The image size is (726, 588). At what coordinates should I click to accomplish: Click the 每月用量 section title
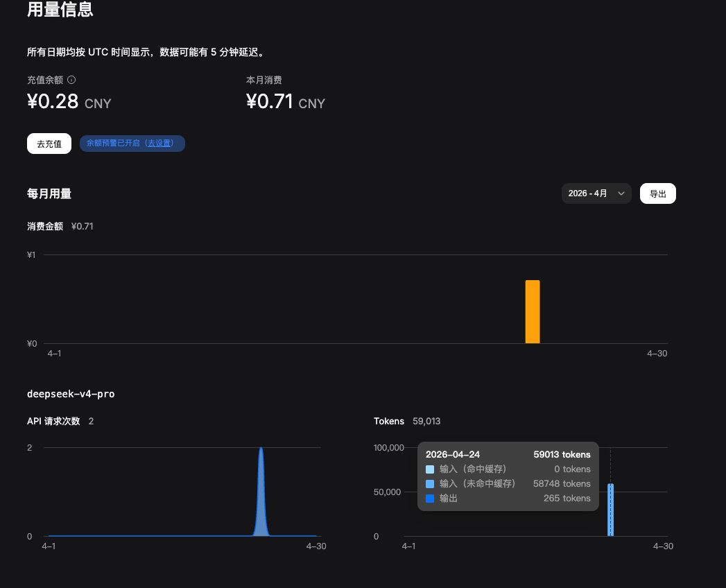click(x=49, y=194)
